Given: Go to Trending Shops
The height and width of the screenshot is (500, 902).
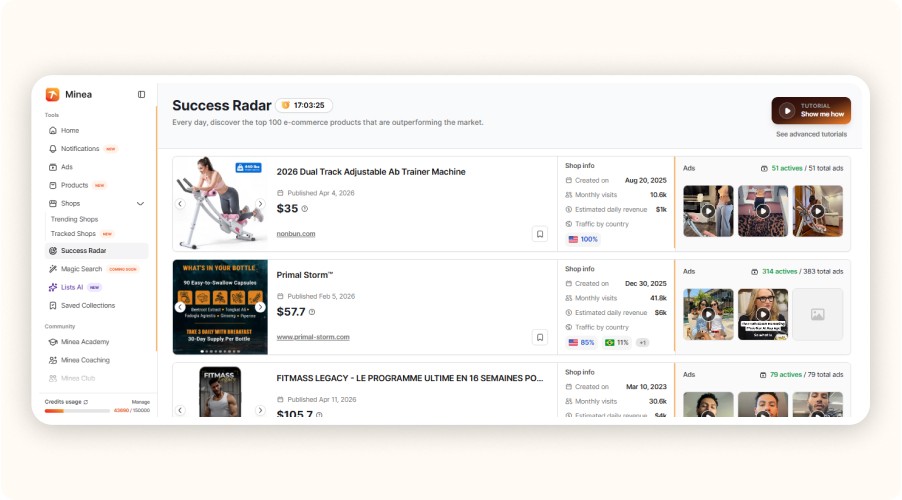Looking at the screenshot, I should coord(74,219).
